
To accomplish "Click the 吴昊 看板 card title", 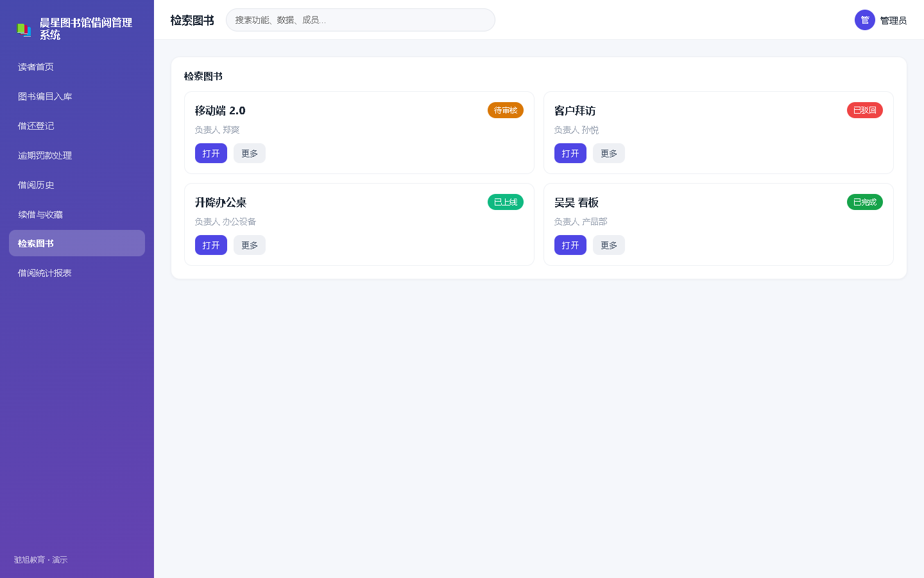I will [x=576, y=202].
